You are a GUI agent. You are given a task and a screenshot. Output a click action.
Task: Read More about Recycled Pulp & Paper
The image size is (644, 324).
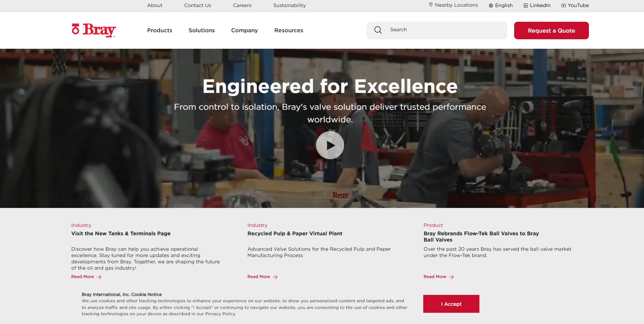[x=259, y=277]
